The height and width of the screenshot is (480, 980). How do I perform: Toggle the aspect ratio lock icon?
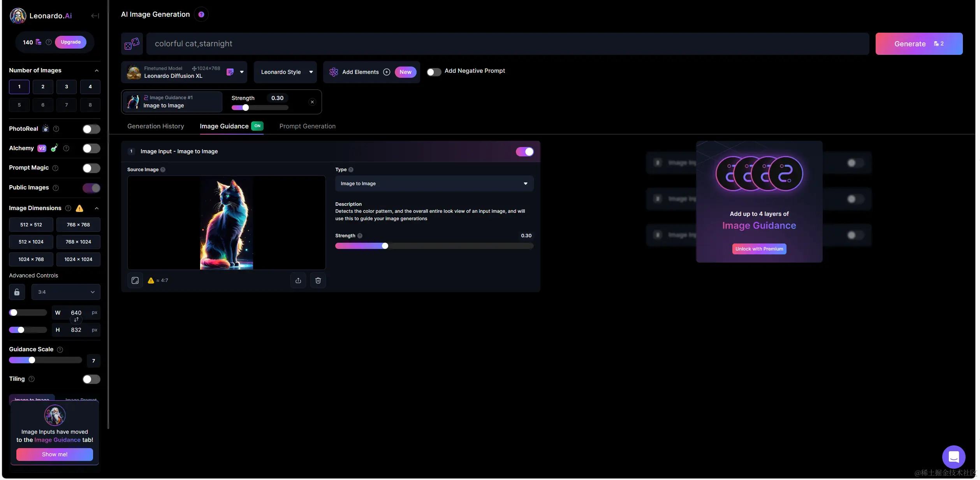(17, 292)
